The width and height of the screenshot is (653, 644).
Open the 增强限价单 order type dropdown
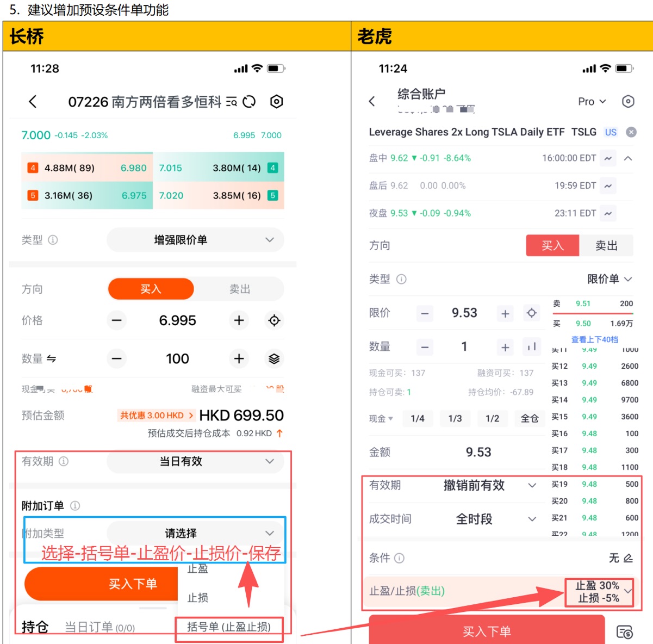[x=195, y=240]
